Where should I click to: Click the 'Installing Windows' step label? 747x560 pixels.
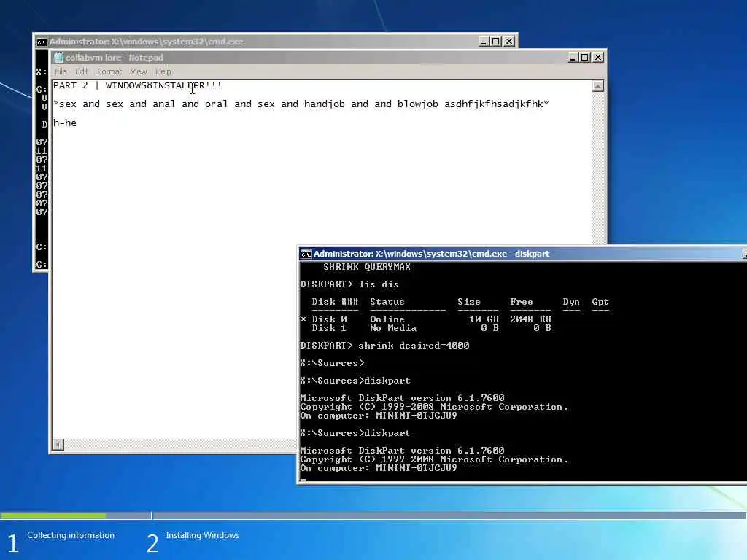coord(203,535)
